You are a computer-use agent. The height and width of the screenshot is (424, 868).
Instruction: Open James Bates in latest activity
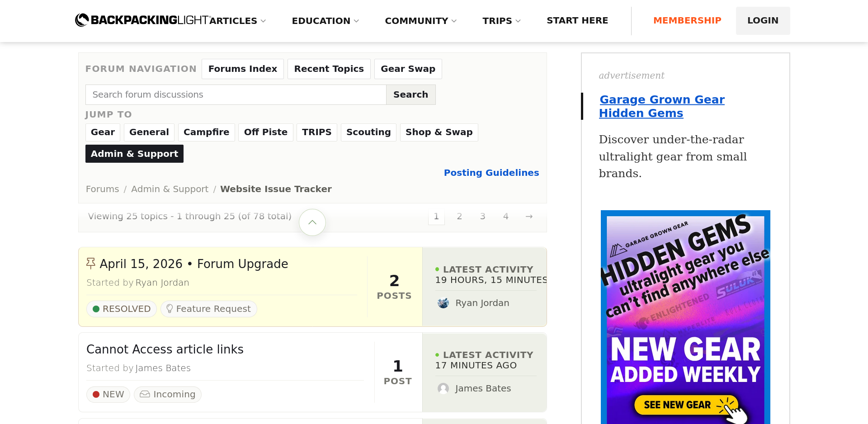(483, 388)
